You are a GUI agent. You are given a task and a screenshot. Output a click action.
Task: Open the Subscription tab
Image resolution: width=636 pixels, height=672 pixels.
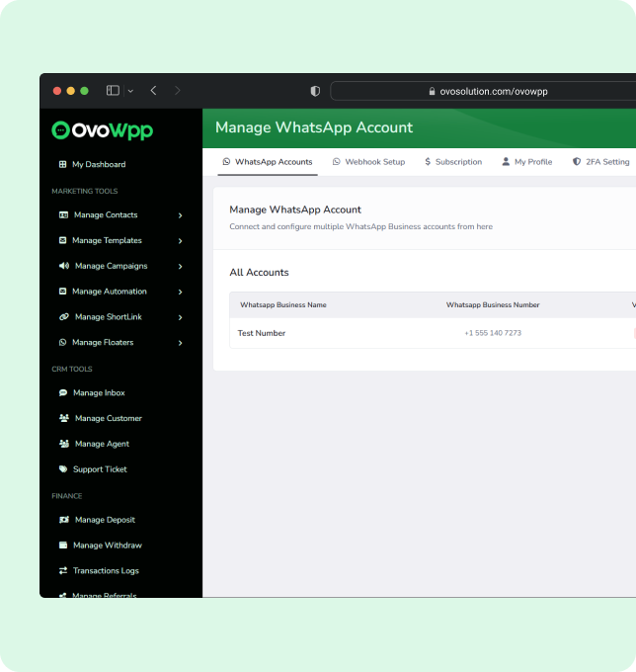[x=453, y=162]
